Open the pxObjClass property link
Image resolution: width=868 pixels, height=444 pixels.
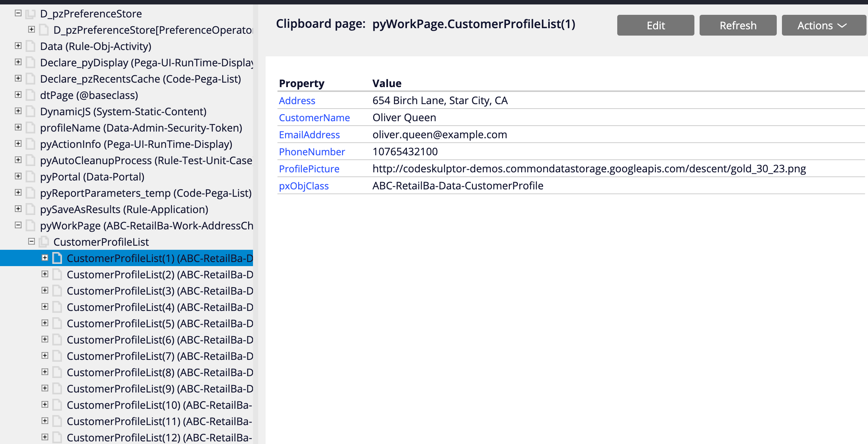pyautogui.click(x=303, y=186)
